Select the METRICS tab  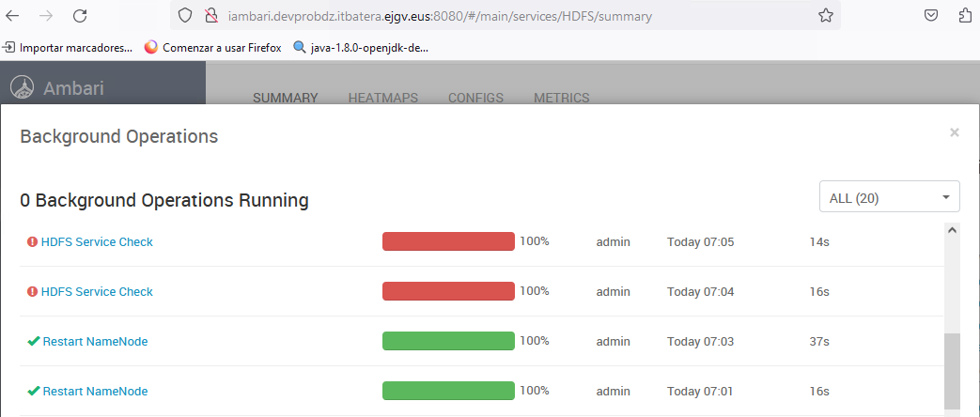(561, 98)
